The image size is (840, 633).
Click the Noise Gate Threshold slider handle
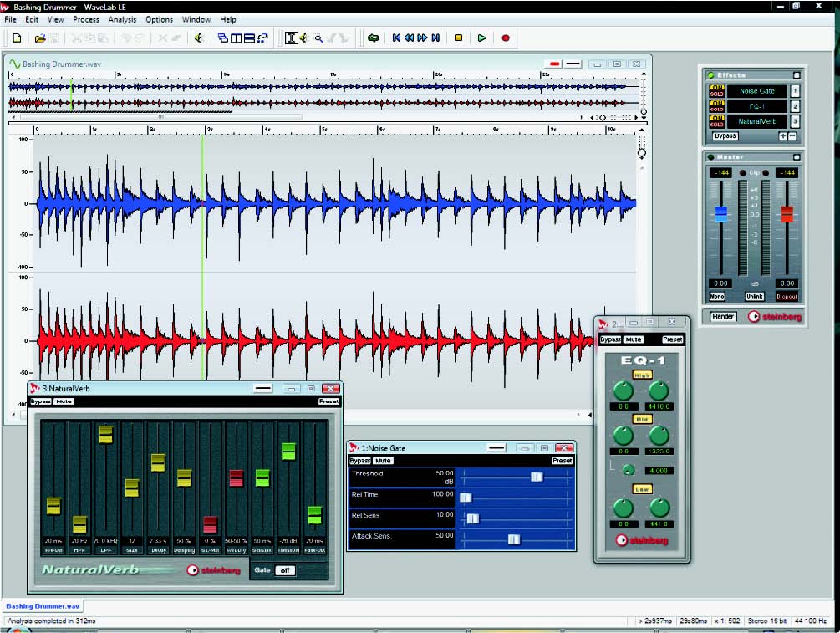pyautogui.click(x=537, y=477)
